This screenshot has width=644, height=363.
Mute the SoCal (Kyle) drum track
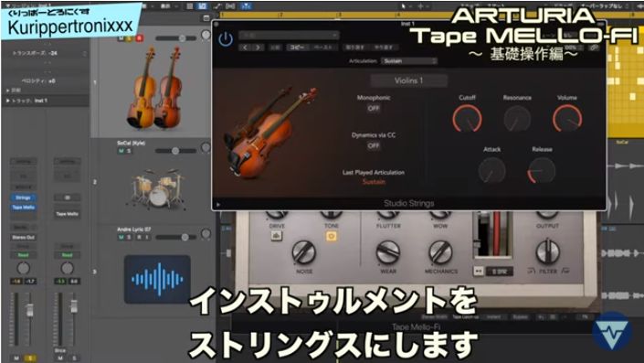(x=121, y=151)
